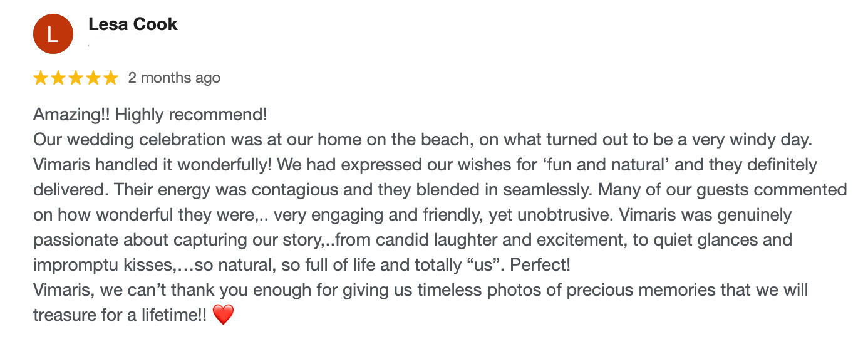
Task: Click the "2 months ago" timestamp
Action: tap(174, 78)
